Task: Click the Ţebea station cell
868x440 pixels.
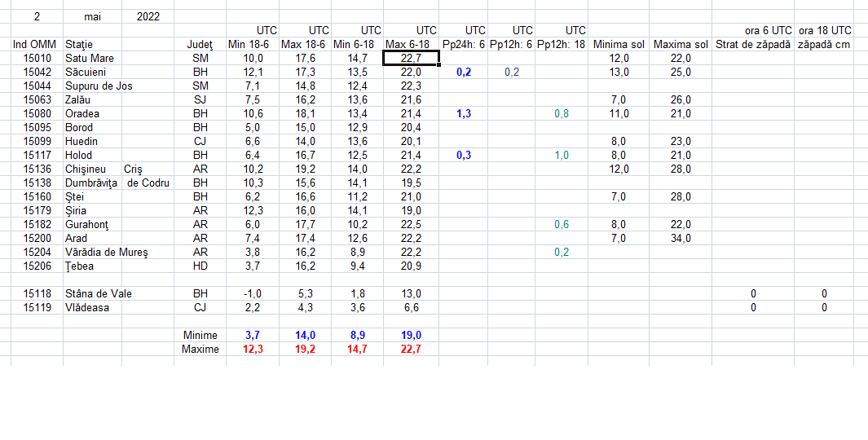Action: tap(92, 266)
